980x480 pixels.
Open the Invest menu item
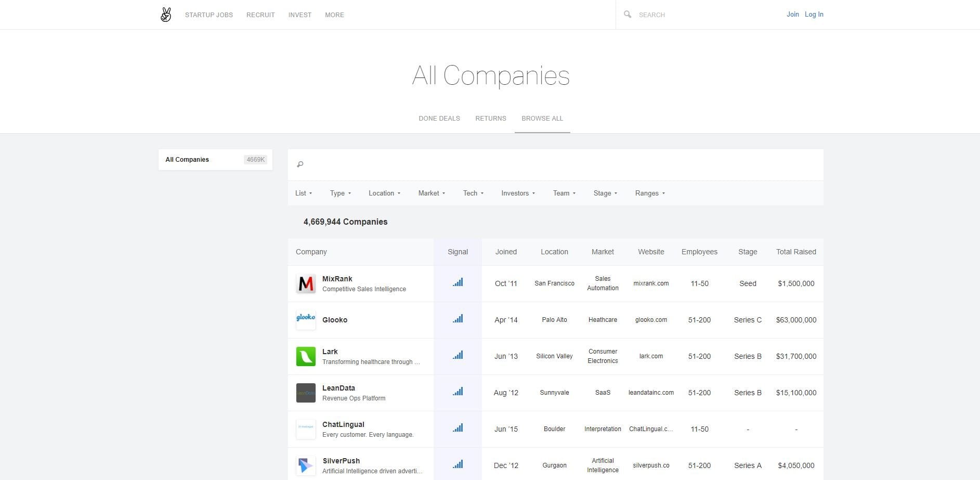click(300, 15)
